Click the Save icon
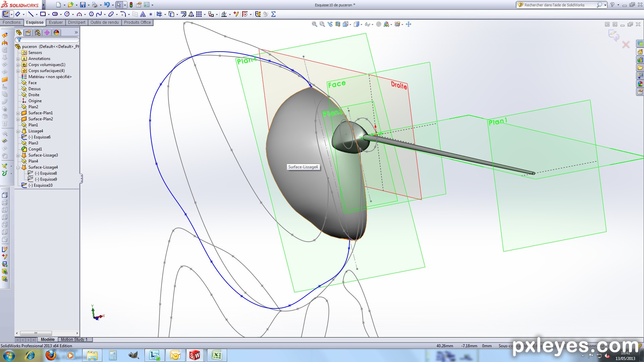 (83, 5)
